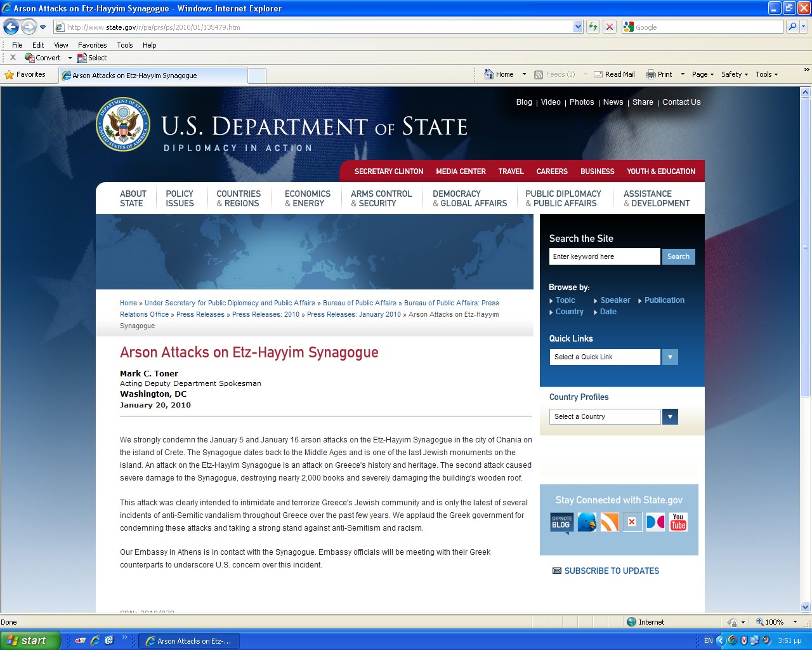Screen dimensions: 812x650
Task: Click Press Releases: January 2010 breadcrumb
Action: click(x=354, y=314)
